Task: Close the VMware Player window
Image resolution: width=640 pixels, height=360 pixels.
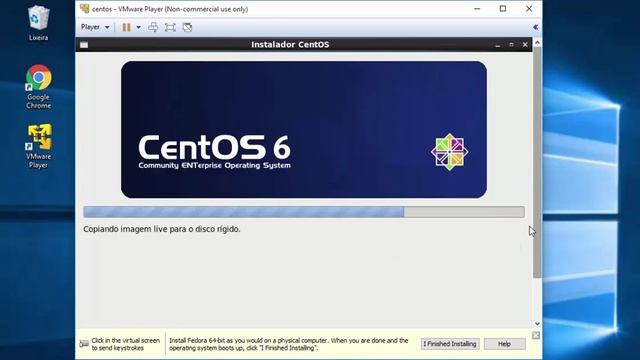Action: point(529,9)
